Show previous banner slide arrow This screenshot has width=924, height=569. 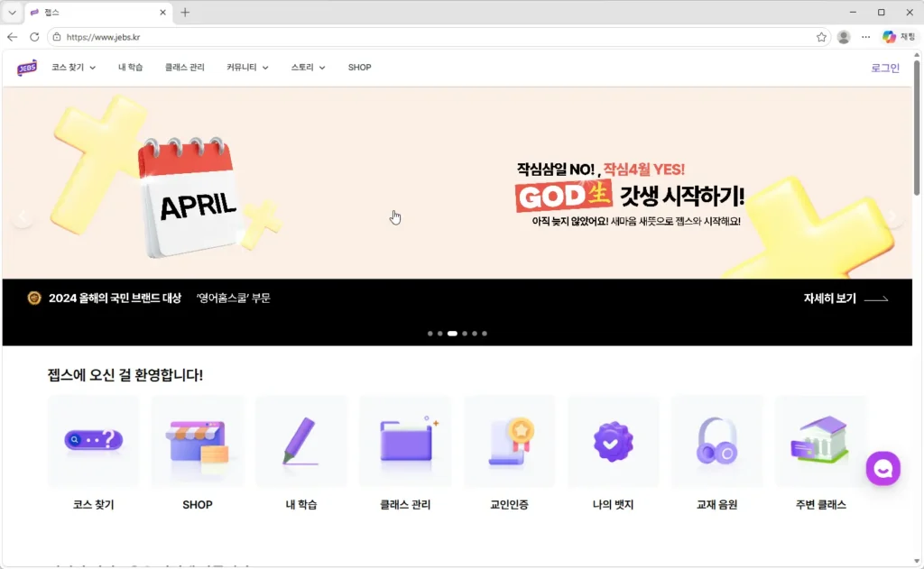coord(23,216)
